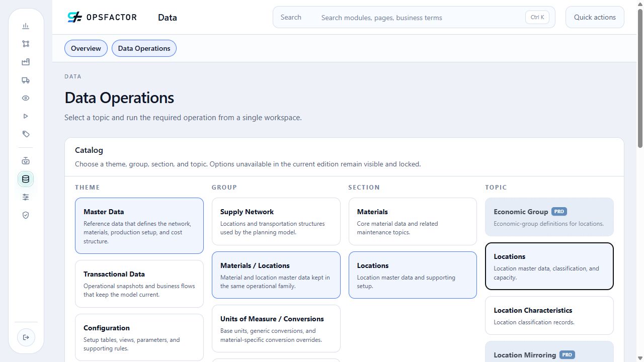Click the 'Select a topic and run' subtitle
Viewport: 644px width, 362px height.
click(183, 118)
